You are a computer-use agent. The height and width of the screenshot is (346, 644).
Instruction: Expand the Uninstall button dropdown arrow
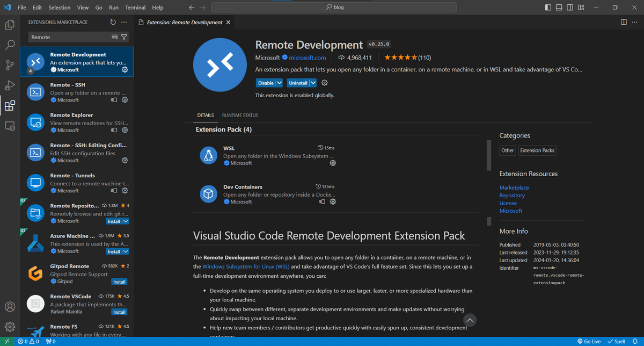[313, 83]
